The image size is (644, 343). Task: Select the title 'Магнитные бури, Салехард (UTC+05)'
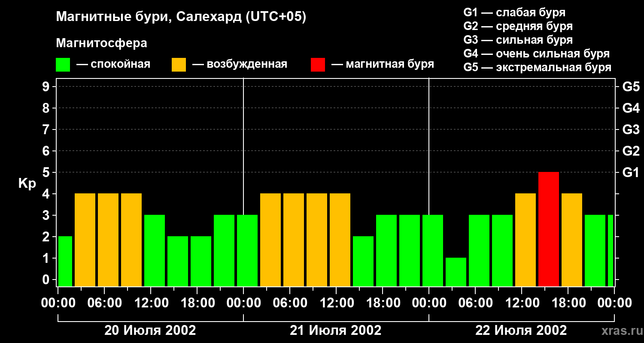tap(181, 17)
